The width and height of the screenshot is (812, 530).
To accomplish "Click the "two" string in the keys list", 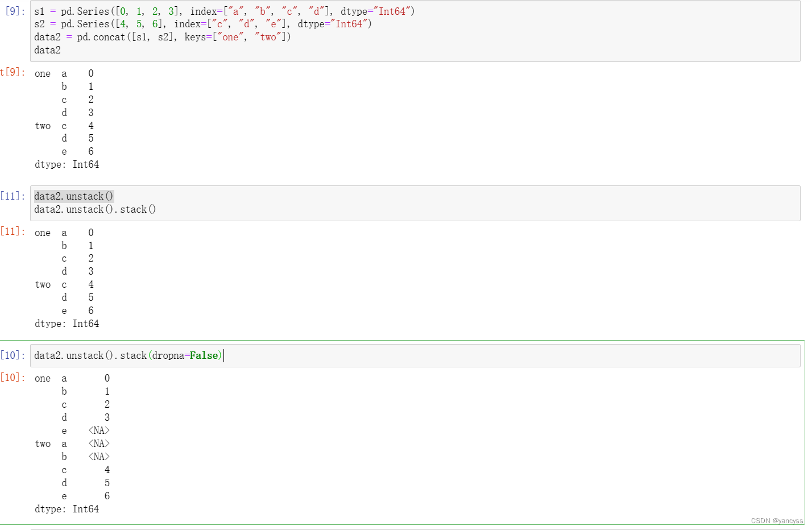I will 268,37.
